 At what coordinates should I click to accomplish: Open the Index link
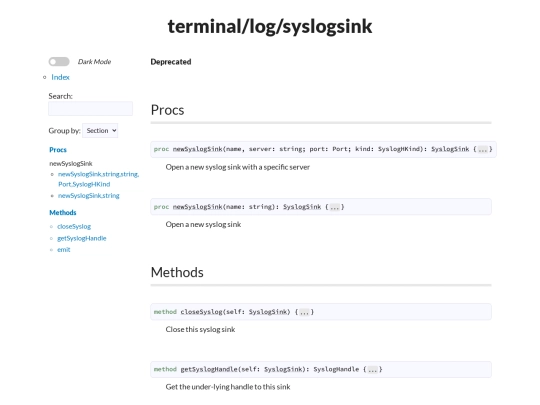(x=60, y=77)
